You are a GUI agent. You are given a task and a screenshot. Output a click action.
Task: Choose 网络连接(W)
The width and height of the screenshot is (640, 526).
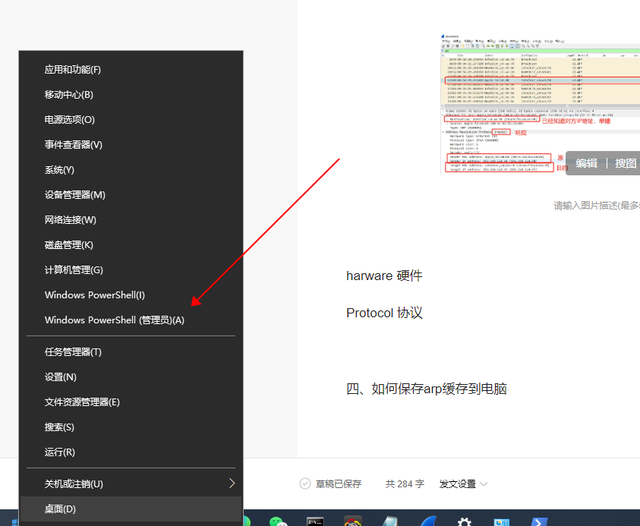tap(131, 220)
